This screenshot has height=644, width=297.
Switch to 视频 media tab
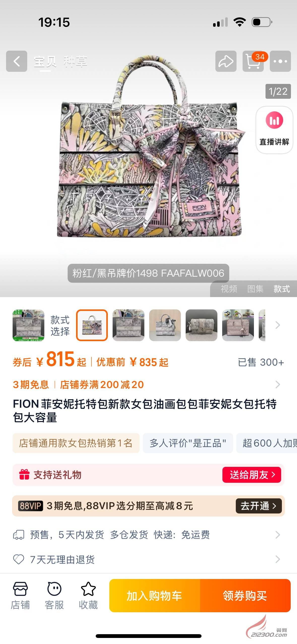229,289
